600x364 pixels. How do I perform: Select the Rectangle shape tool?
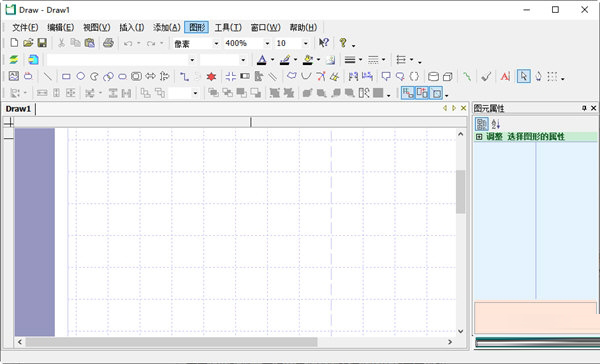pyautogui.click(x=66, y=77)
